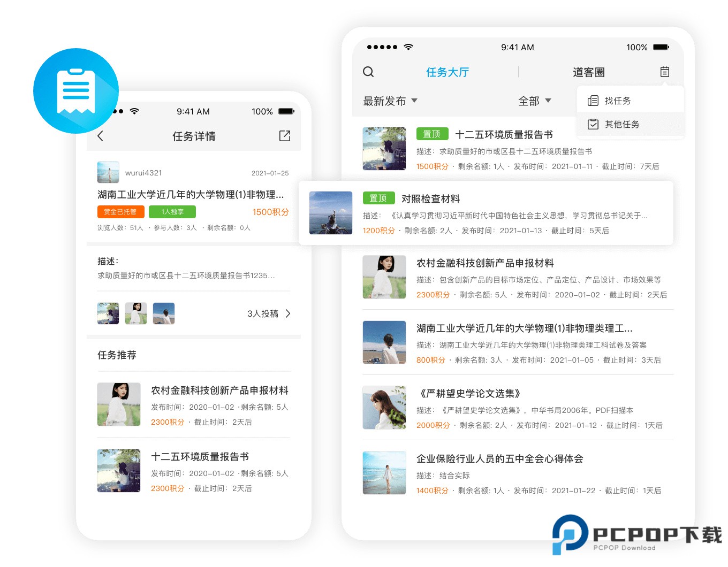Switch to the 道客圈 tab
This screenshot has height=567, width=728.
[588, 72]
